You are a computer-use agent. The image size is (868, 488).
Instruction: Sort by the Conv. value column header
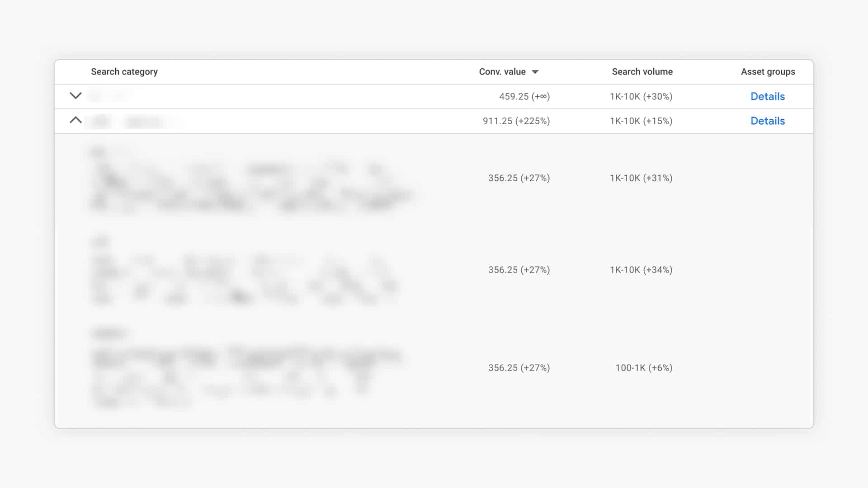(x=502, y=72)
